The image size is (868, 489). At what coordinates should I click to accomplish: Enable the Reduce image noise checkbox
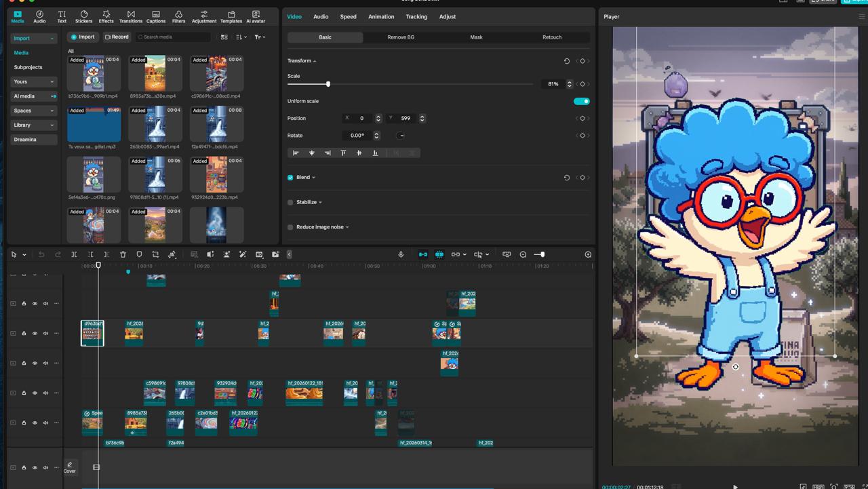[x=290, y=227]
